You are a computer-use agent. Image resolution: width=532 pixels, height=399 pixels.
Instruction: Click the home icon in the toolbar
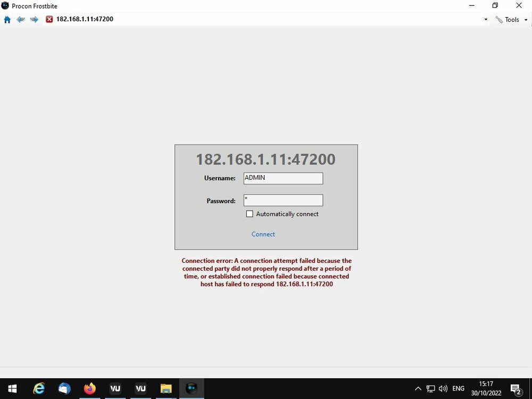[x=7, y=19]
